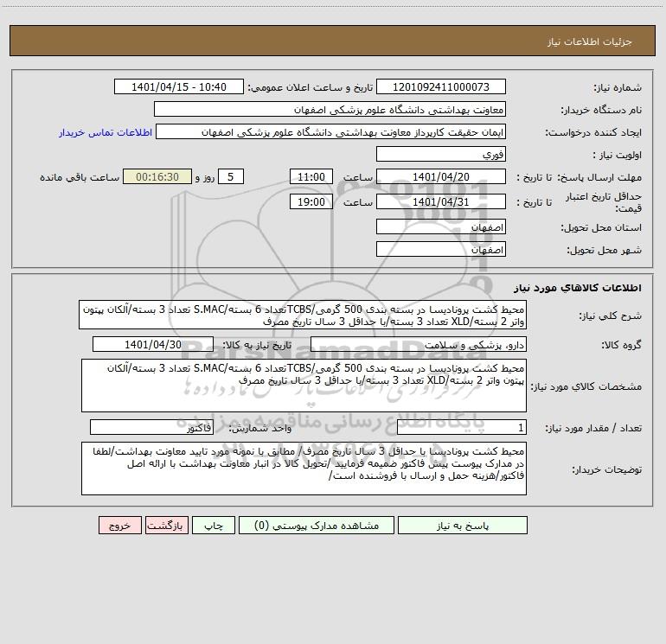
Task: Click response deadline time 11:00
Action: (x=311, y=176)
